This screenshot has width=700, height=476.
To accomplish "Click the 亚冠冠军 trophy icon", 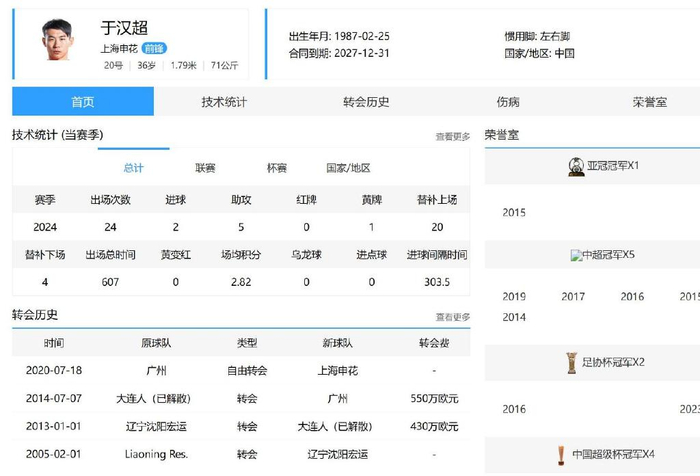I will point(576,167).
